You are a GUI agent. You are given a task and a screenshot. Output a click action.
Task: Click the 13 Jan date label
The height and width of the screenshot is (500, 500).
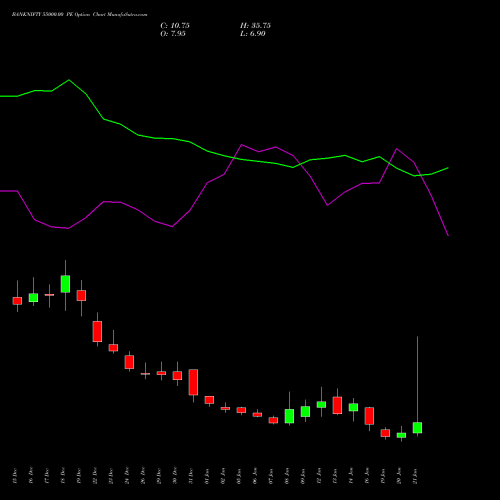(334, 476)
